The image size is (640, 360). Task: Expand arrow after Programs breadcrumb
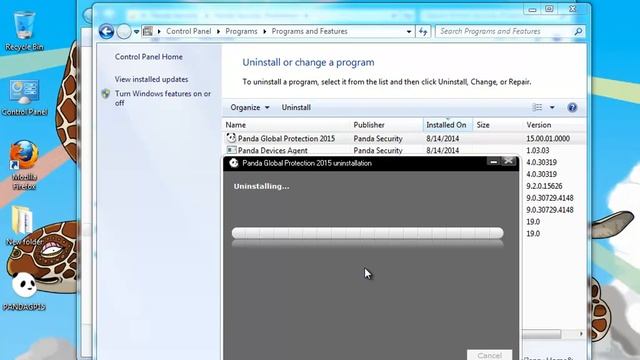(x=264, y=31)
